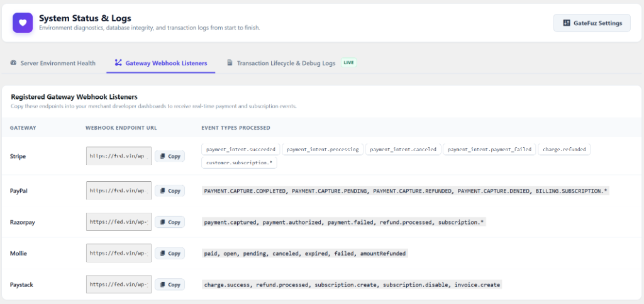The height and width of the screenshot is (304, 644).
Task: Click the payment_intent.payment_failed tag
Action: coord(489,150)
